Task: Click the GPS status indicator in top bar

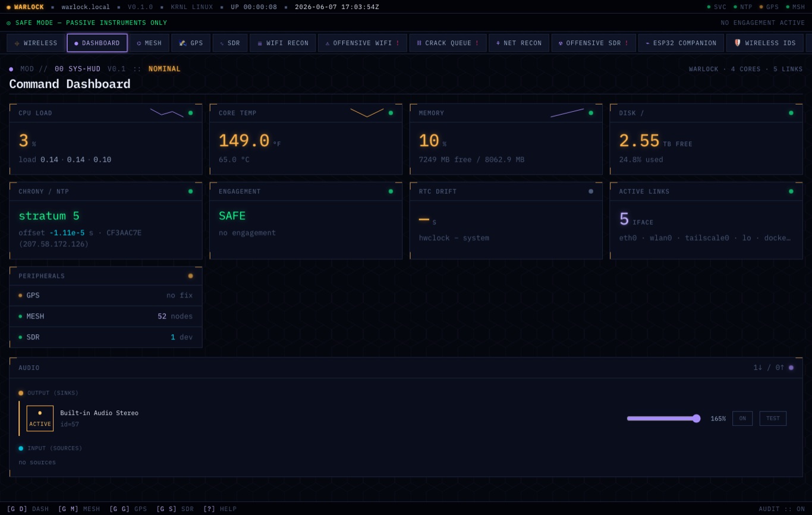Action: click(769, 7)
